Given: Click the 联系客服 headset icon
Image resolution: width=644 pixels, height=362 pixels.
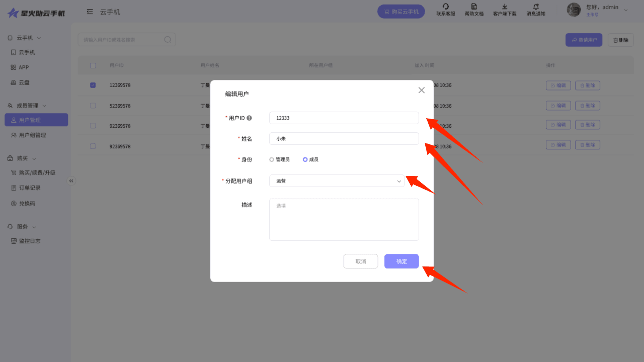Looking at the screenshot, I should point(445,7).
